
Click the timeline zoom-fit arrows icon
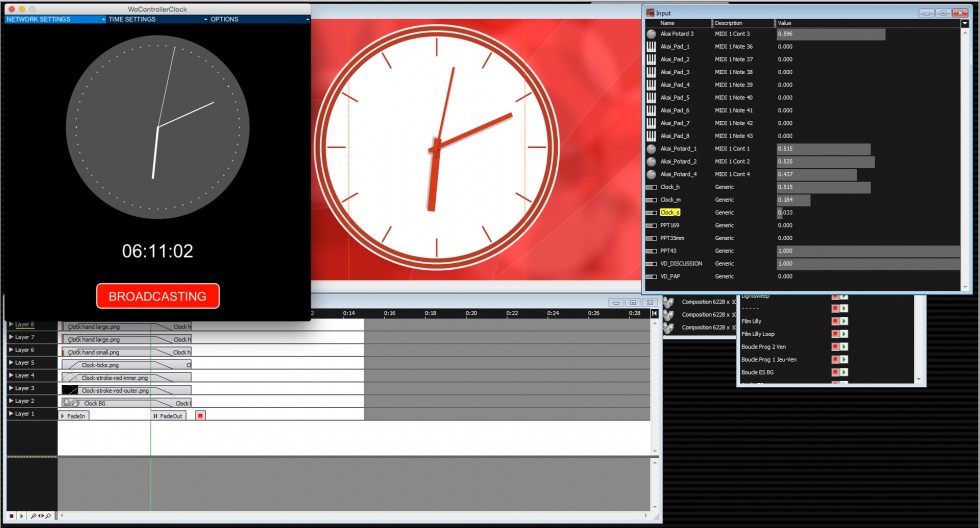[41, 516]
